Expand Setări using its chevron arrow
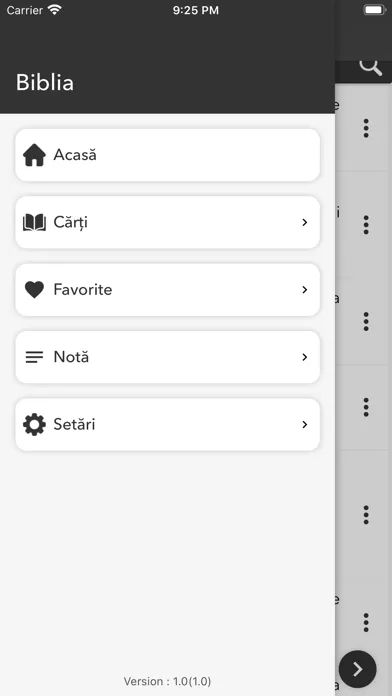This screenshot has width=392, height=696. [x=305, y=425]
